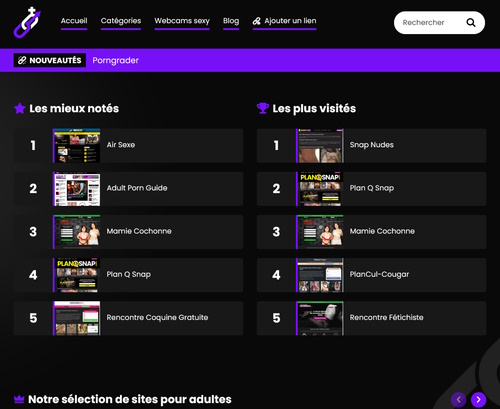Click the Nouveautés badge
The height and width of the screenshot is (409, 500).
50,60
